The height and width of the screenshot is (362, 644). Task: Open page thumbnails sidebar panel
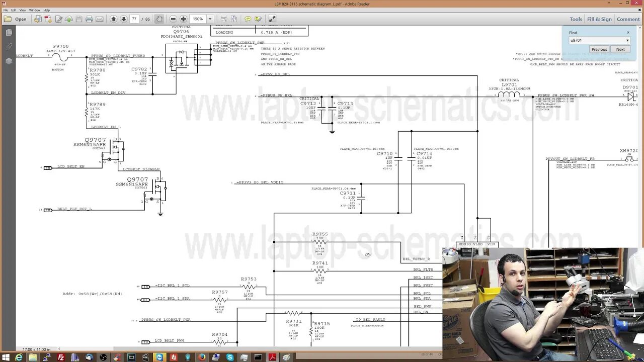9,32
